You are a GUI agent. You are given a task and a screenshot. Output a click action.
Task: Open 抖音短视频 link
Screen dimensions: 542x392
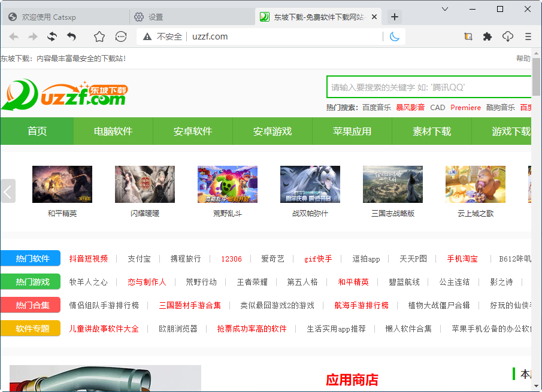pyautogui.click(x=89, y=259)
